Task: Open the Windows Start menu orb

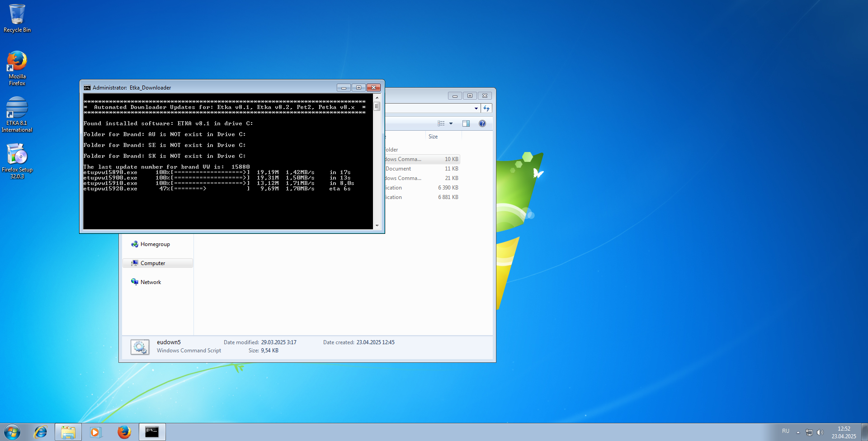Action: coord(12,432)
